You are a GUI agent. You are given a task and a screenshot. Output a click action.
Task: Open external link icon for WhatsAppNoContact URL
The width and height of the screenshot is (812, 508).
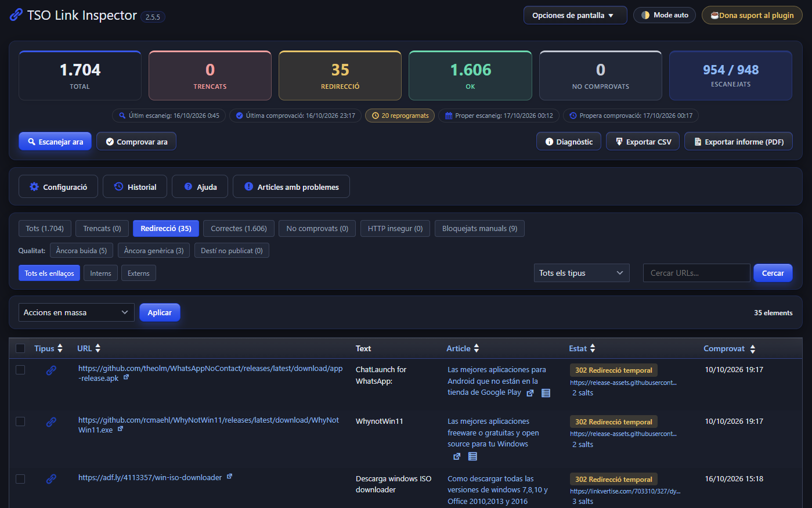126,377
